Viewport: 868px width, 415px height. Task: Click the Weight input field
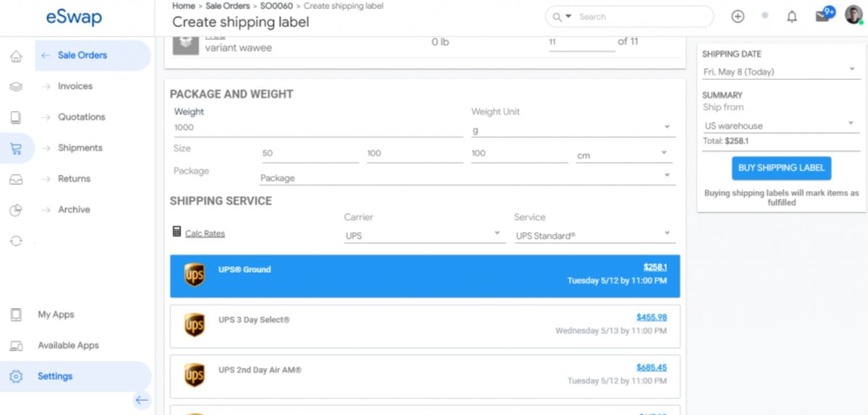click(x=318, y=128)
